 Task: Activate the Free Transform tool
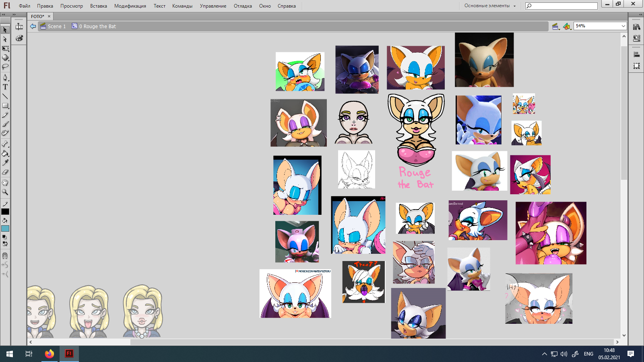[x=5, y=48]
